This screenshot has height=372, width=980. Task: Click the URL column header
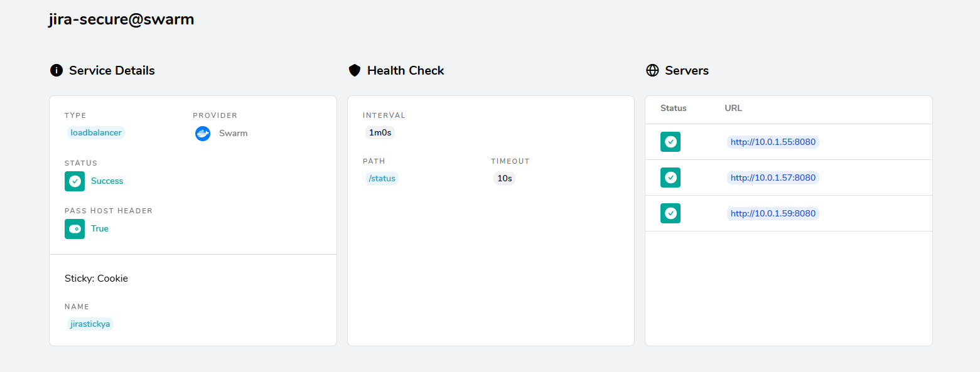tap(733, 108)
